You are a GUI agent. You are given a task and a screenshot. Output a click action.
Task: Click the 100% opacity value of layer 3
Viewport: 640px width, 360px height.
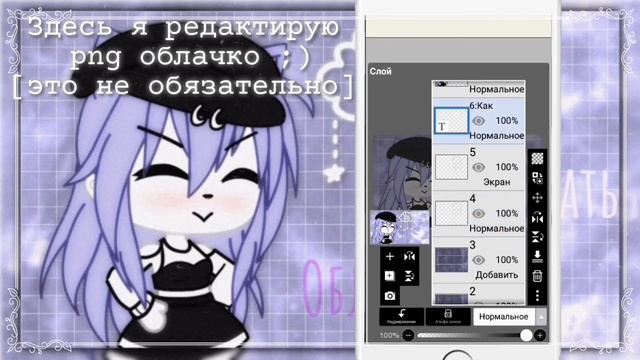coord(507,260)
